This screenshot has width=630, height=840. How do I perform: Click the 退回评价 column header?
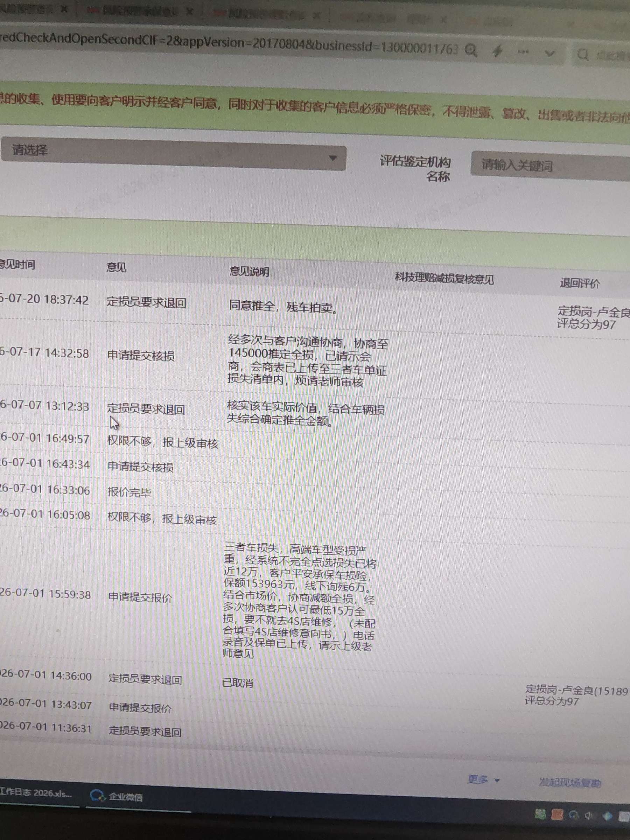[580, 283]
